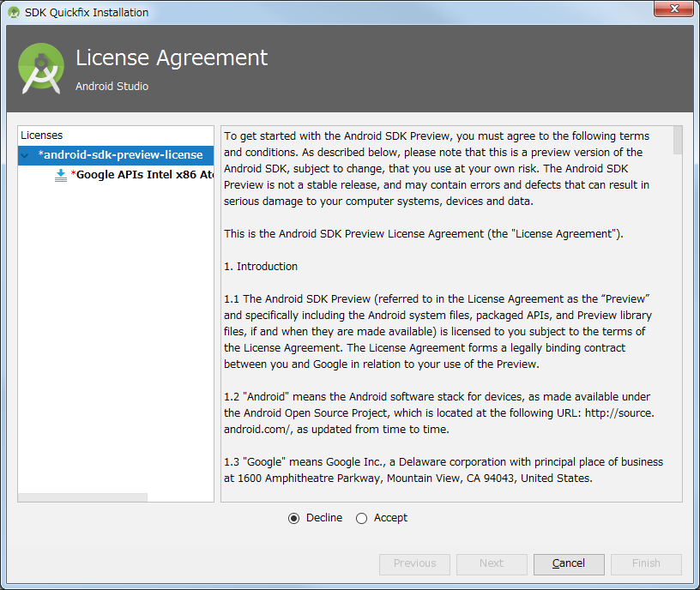Click the line starting '1.1 The Android SDK Preview'
Screen dimensions: 700x590
point(437,299)
